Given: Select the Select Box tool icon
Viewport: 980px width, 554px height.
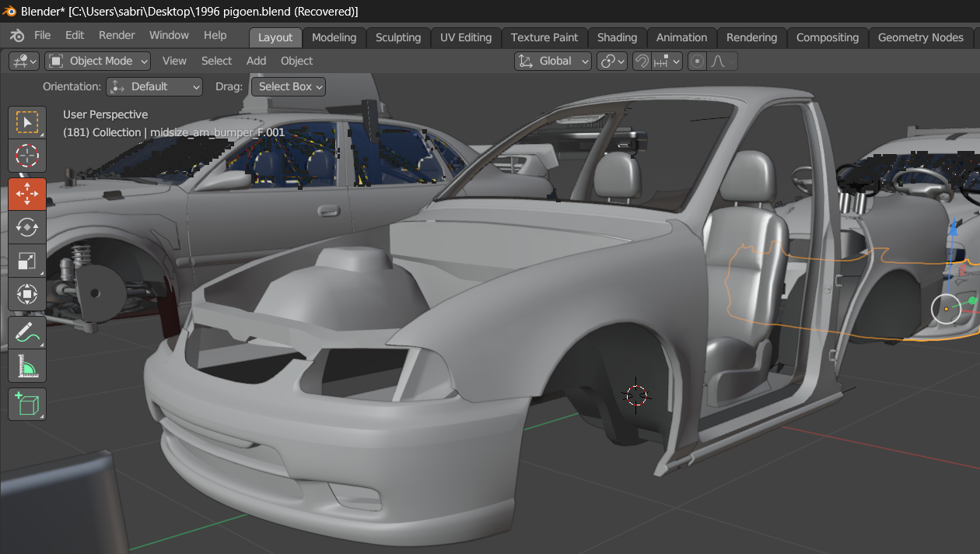Looking at the screenshot, I should pyautogui.click(x=27, y=122).
